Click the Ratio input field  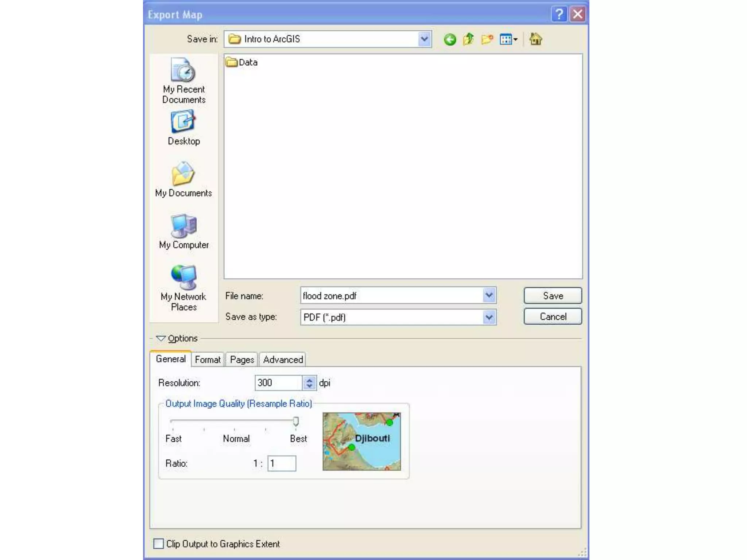[x=282, y=463]
